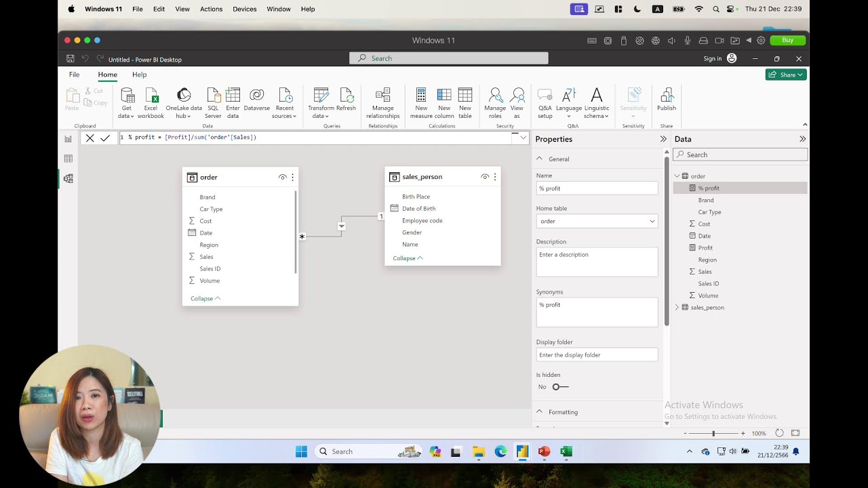The width and height of the screenshot is (868, 488).
Task: Open the File tab
Action: coord(74,75)
